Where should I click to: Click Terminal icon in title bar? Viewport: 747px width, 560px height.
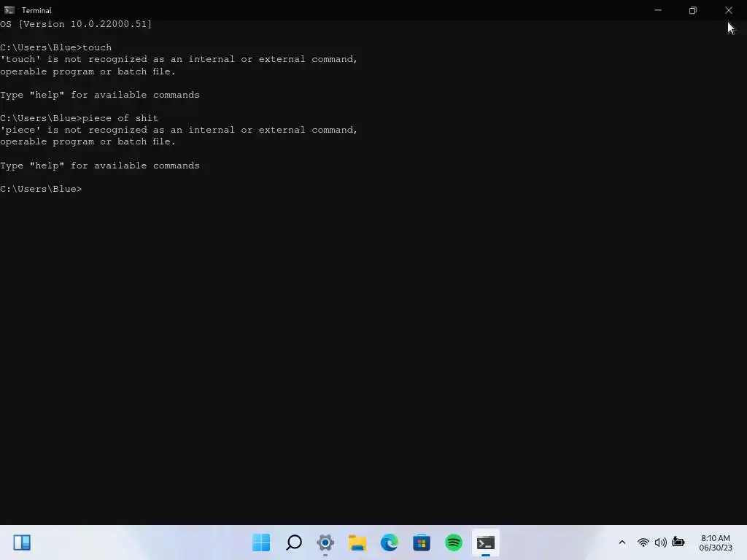[9, 10]
